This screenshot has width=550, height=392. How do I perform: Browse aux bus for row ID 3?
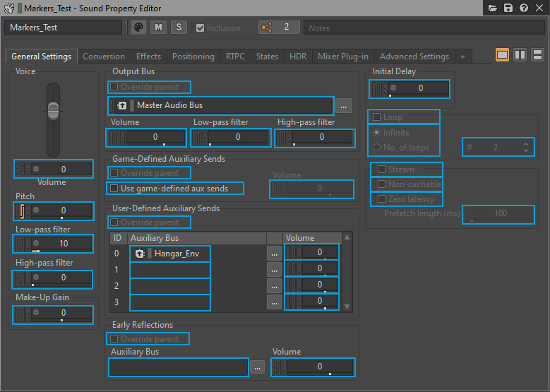click(274, 302)
